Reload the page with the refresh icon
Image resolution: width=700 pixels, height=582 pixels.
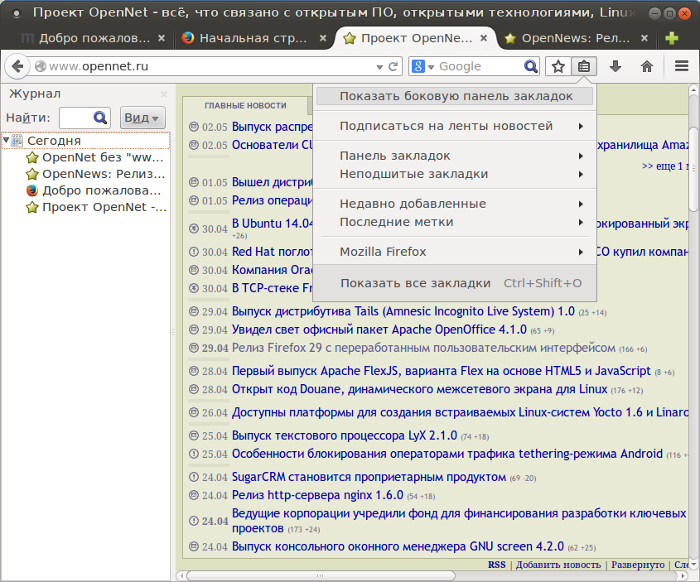393,66
